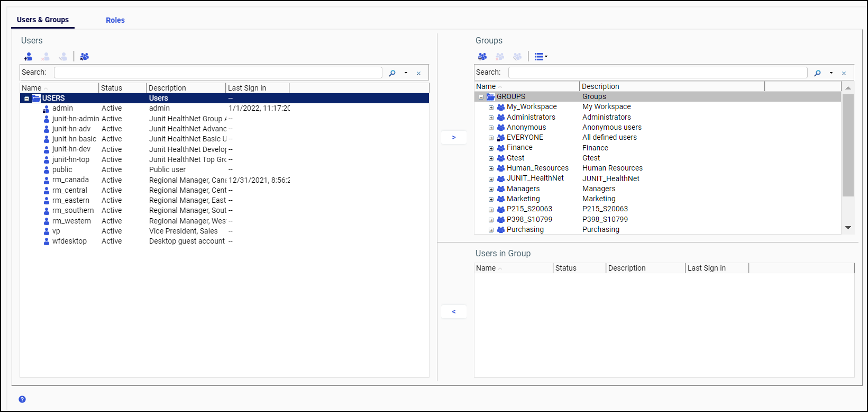Screen dimensions: 868x412
Task: Click 'Vice President, Sales' description cell
Action: click(184, 231)
